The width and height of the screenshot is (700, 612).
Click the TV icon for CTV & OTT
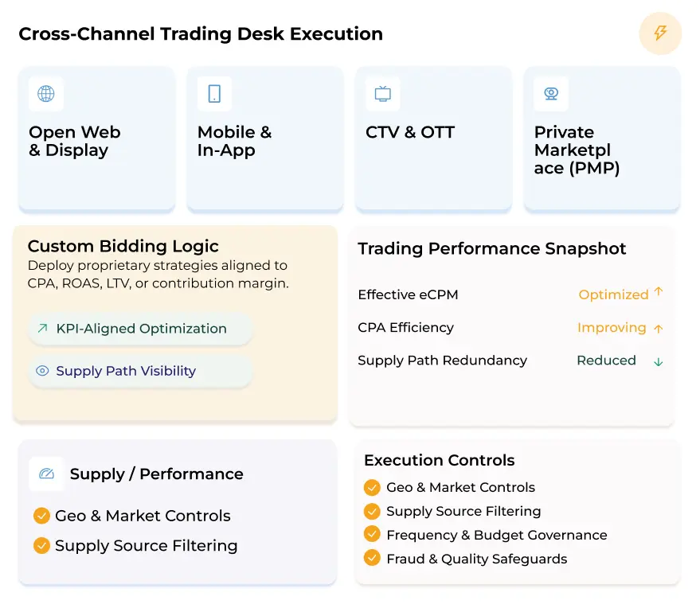(383, 94)
